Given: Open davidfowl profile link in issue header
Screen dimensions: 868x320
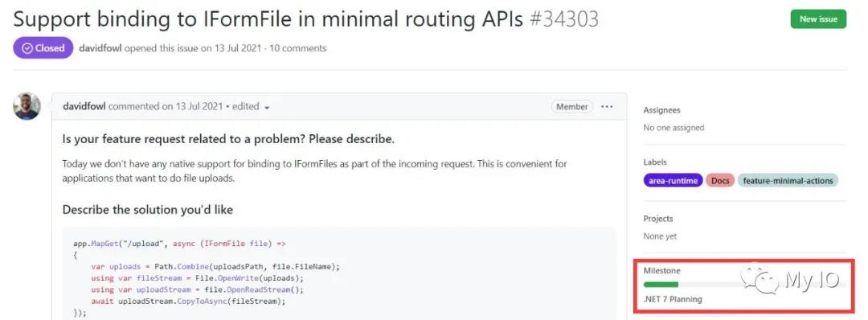Looking at the screenshot, I should (x=100, y=48).
